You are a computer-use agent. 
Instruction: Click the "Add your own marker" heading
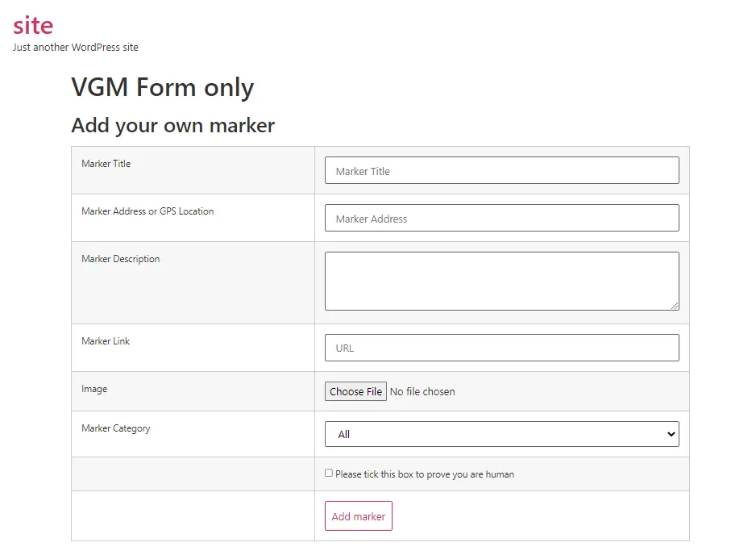(x=172, y=126)
